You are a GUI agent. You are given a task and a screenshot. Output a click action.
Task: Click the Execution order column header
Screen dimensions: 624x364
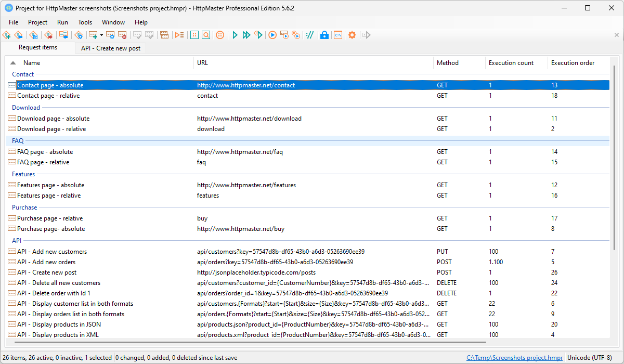pyautogui.click(x=573, y=63)
